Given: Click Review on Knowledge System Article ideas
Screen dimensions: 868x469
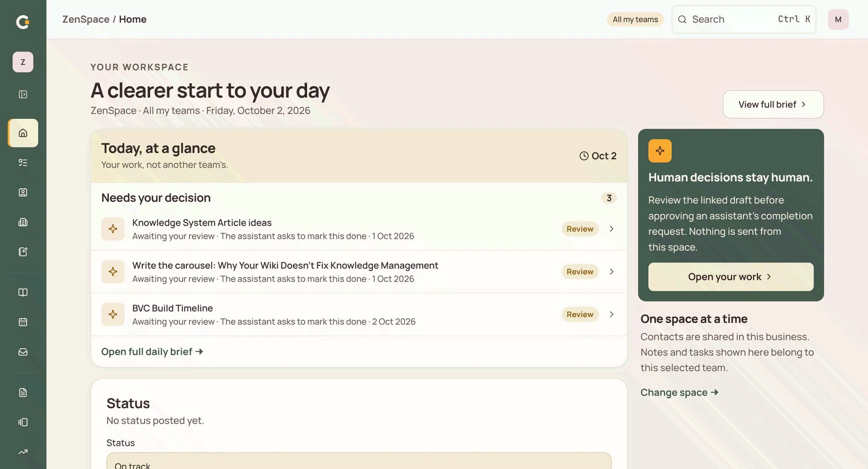Looking at the screenshot, I should pyautogui.click(x=580, y=229).
